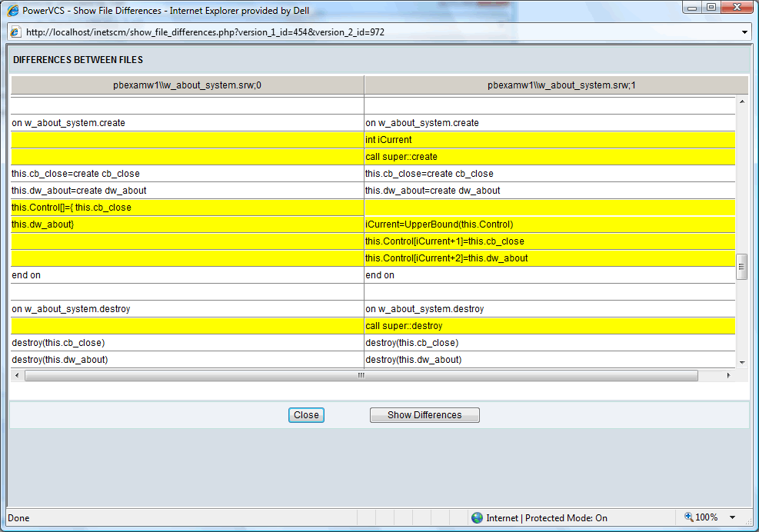Select the 'this.Control[]={ this.cb_close' line

click(x=188, y=208)
